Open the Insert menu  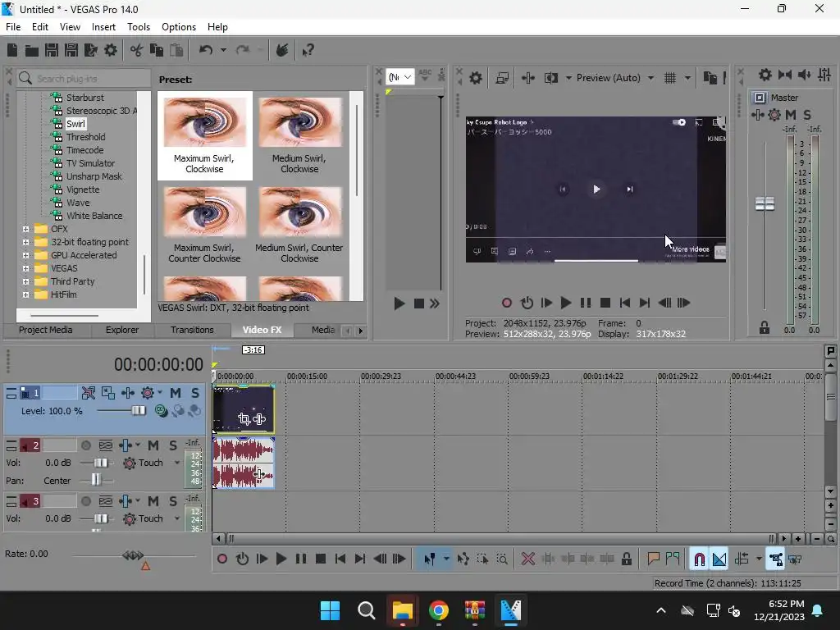[x=103, y=27]
